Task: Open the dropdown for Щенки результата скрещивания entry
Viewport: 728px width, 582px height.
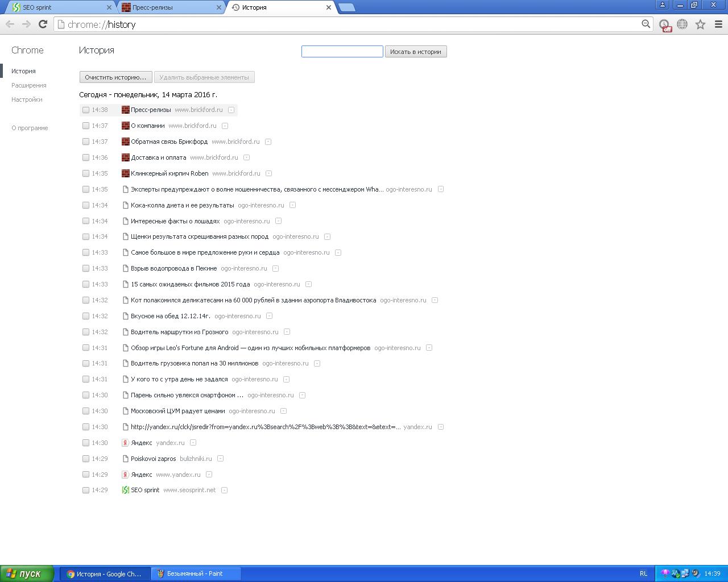Action: [327, 236]
